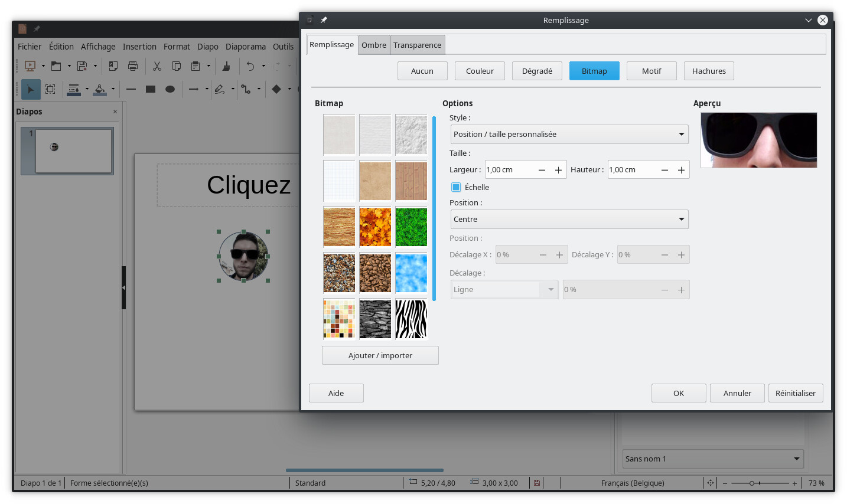Viewport: 847px width, 504px height.
Task: Click the Clone formatting paintbrush icon
Action: (x=226, y=66)
